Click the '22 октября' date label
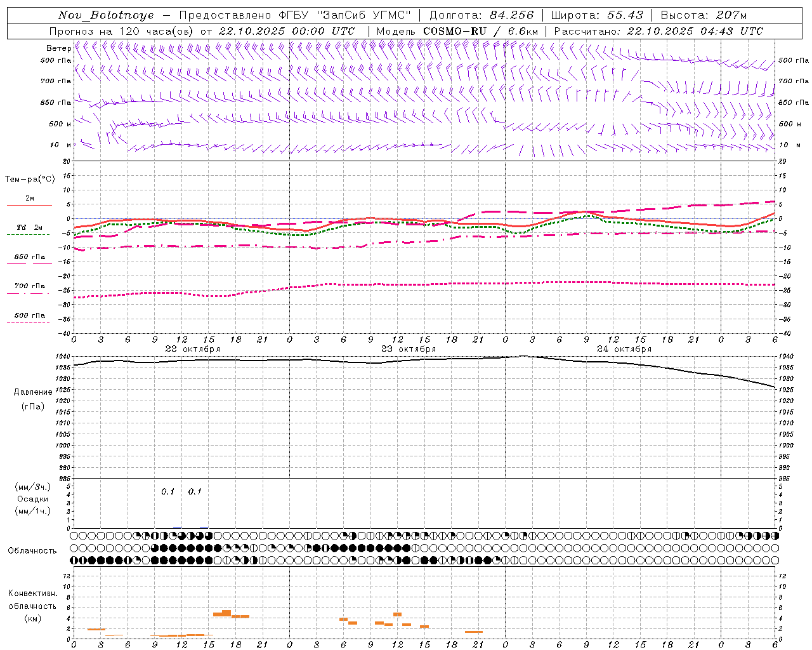The height and width of the screenshot is (650, 812). [x=193, y=349]
